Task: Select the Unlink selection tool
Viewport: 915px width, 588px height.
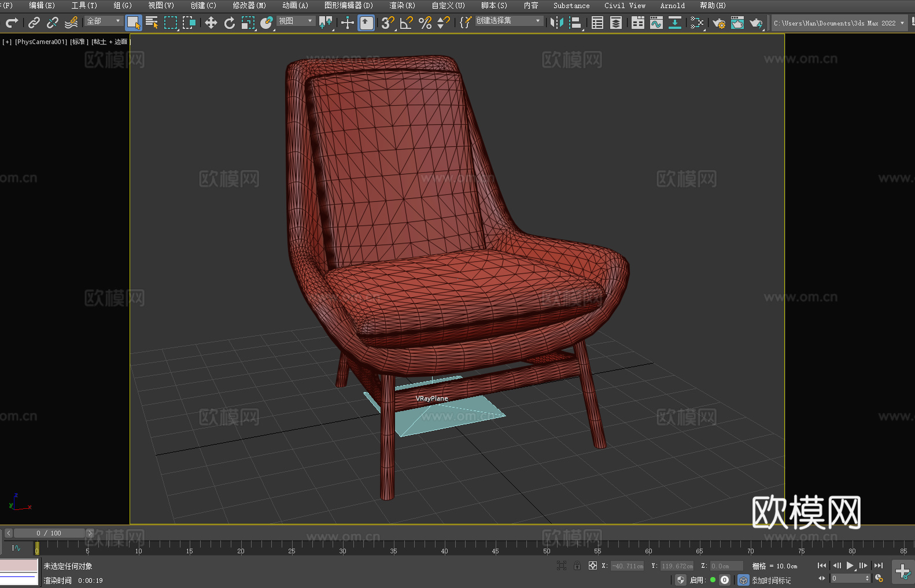Action: [53, 23]
